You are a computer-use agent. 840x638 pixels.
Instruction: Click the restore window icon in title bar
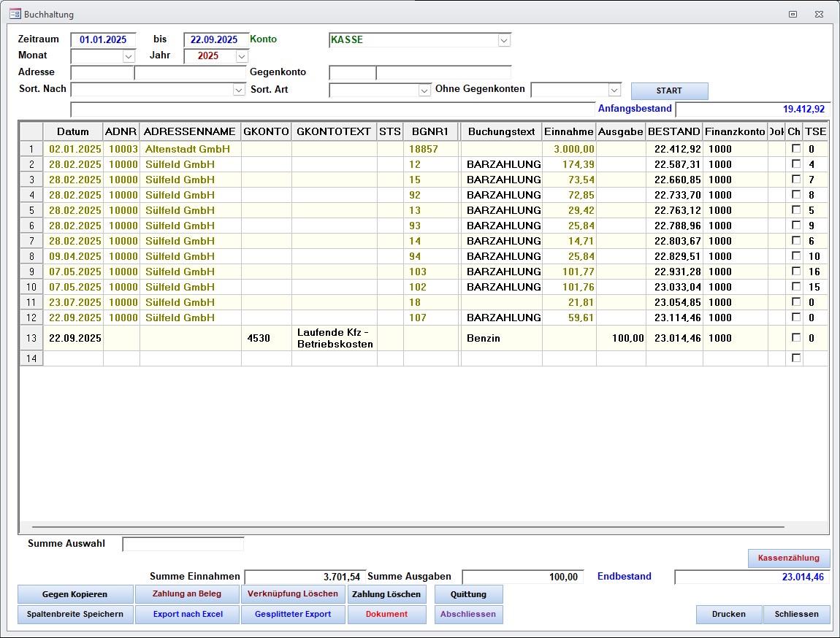(793, 14)
